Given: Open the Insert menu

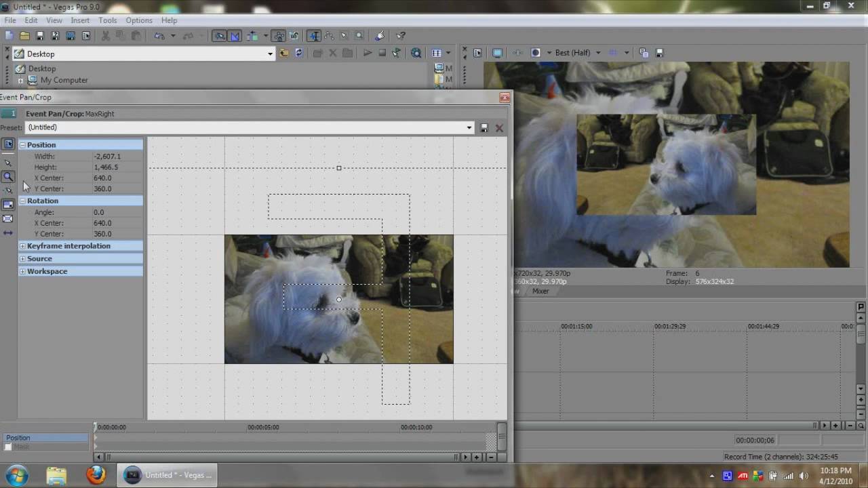Looking at the screenshot, I should click(80, 20).
